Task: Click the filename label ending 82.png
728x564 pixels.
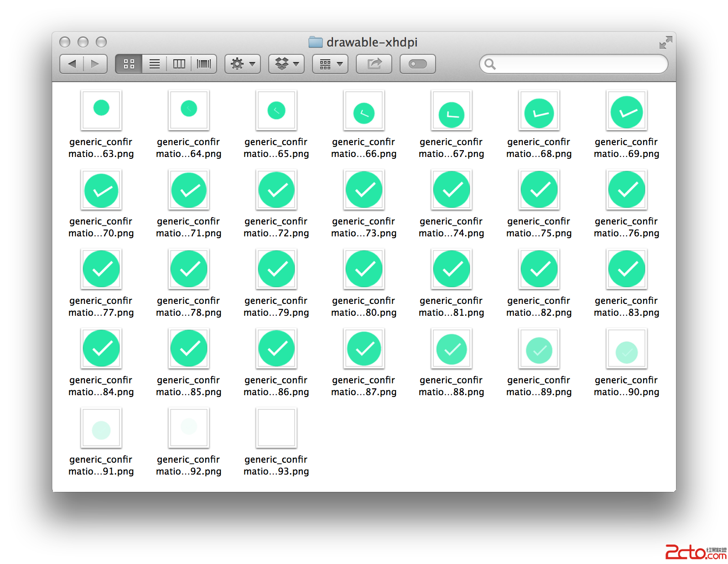Action: pos(539,307)
